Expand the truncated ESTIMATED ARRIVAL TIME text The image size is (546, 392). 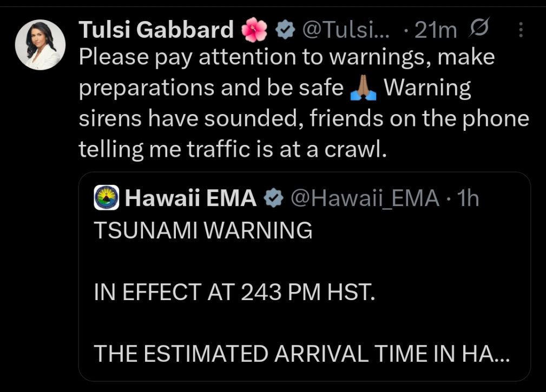[301, 354]
